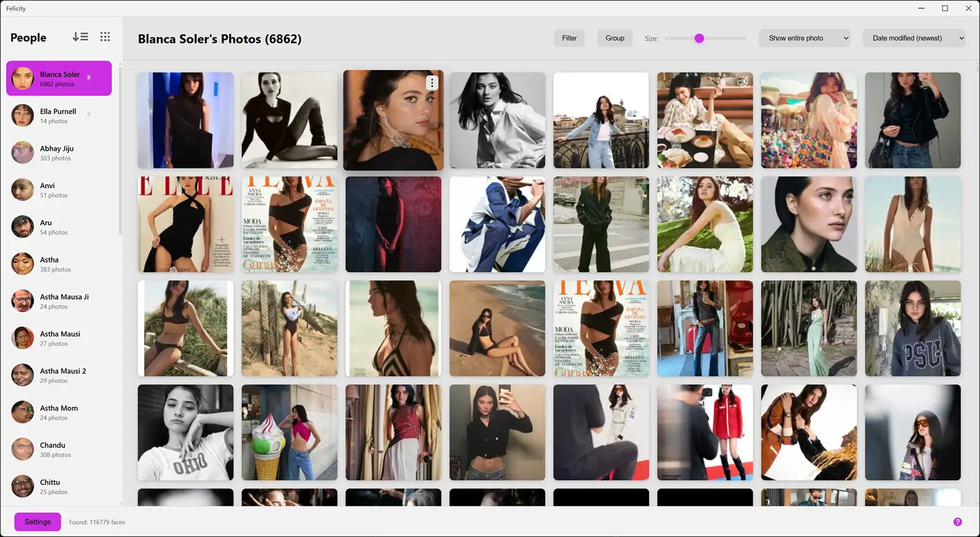Image resolution: width=980 pixels, height=537 pixels.
Task: Open the photo with blue background and black dress
Action: [x=186, y=120]
